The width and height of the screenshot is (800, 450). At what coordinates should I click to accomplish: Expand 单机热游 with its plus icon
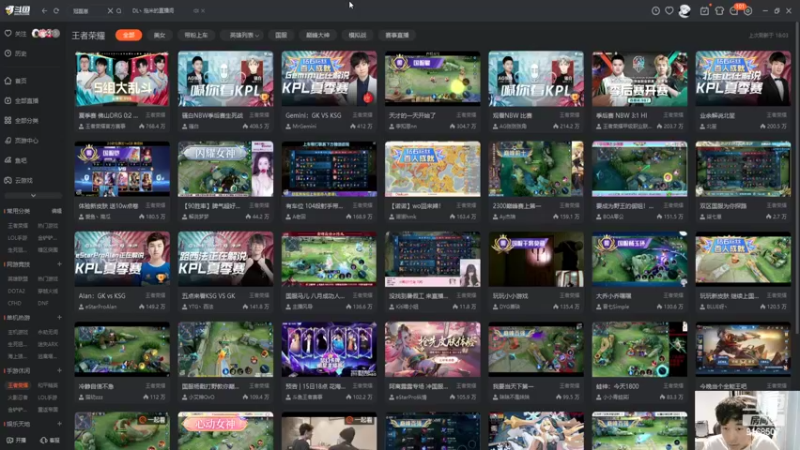[59, 317]
